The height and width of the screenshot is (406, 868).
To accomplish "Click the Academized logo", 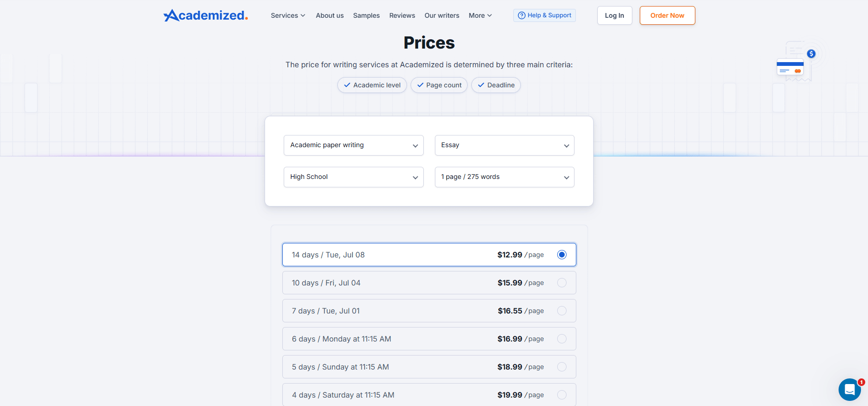I will click(206, 15).
